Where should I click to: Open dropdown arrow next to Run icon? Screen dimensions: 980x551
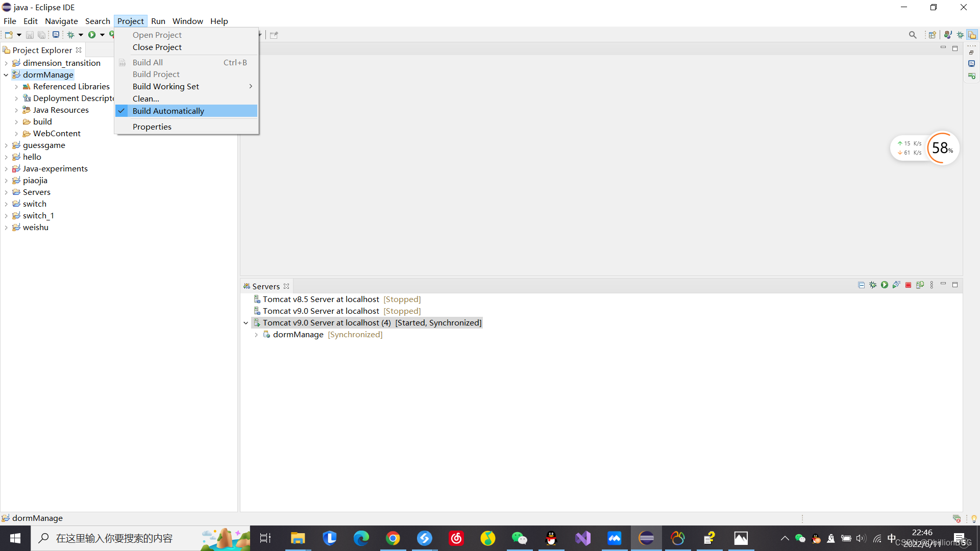102,35
